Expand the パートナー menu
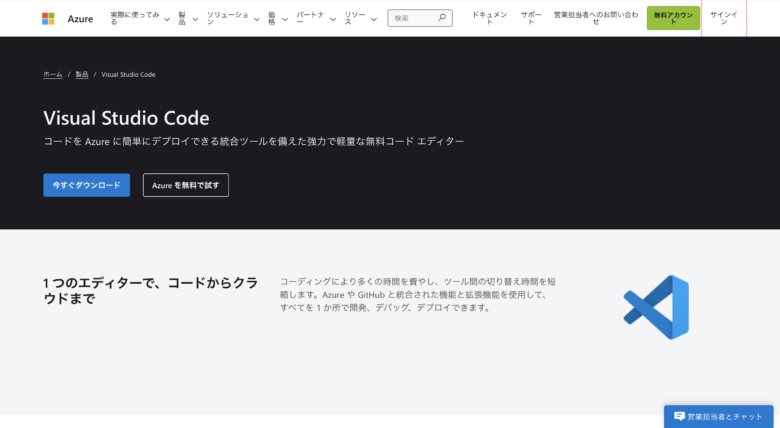Image resolution: width=780 pixels, height=428 pixels. pyautogui.click(x=316, y=18)
